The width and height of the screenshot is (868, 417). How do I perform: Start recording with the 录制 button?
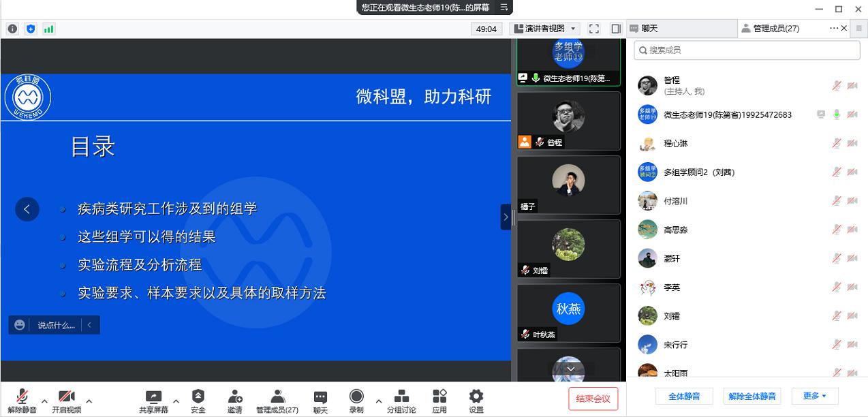[356, 401]
